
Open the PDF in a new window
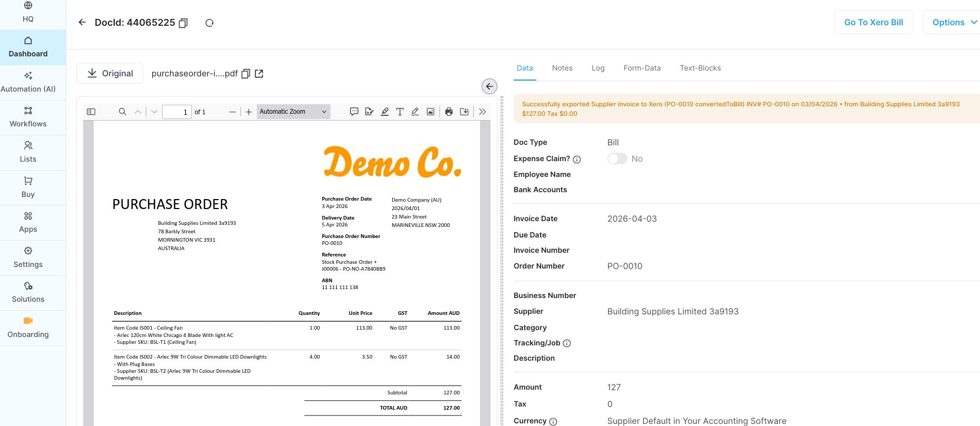tap(259, 74)
